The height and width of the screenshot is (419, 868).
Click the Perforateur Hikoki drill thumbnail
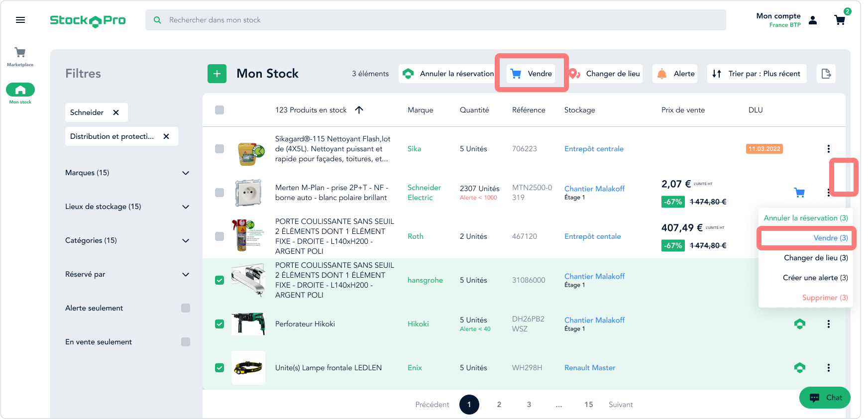pyautogui.click(x=248, y=324)
